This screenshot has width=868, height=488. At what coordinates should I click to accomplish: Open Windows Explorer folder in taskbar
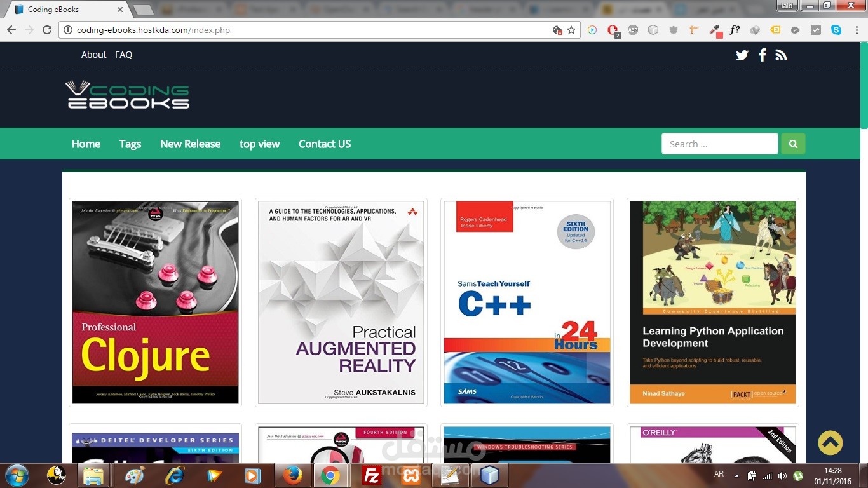pos(94,475)
